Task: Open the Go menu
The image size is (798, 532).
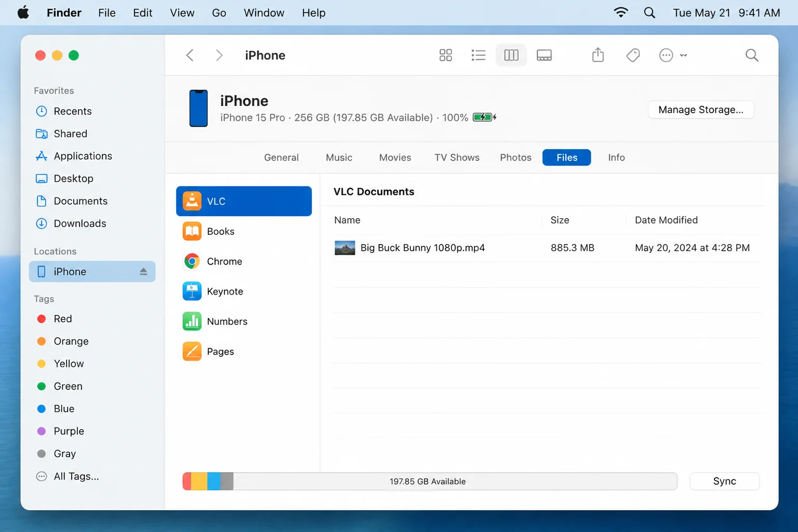Action: tap(219, 12)
